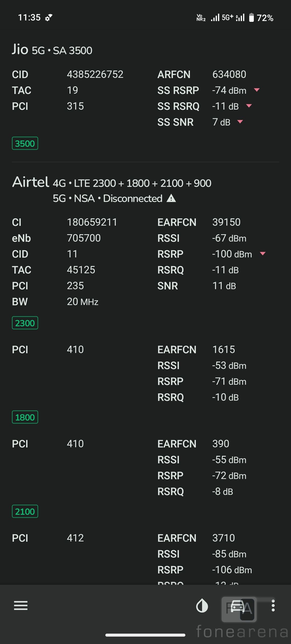Tap the Airtel RSRP -100 dBm arrow
Viewport: 291px width, 644px height.
263,254
